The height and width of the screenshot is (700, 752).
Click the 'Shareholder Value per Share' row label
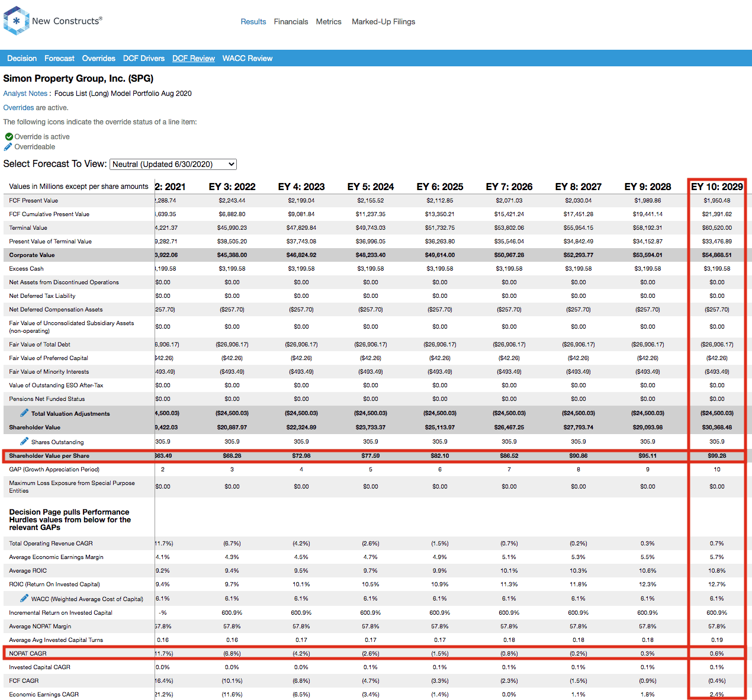tap(49, 456)
